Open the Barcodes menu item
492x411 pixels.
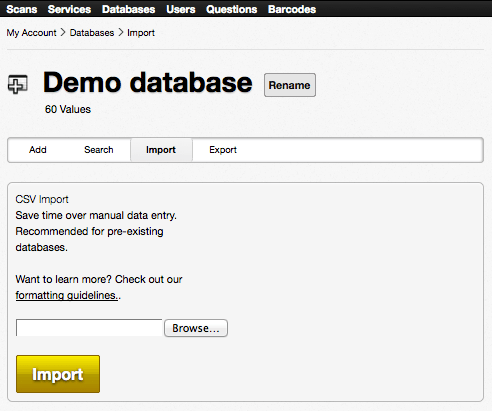tap(292, 9)
